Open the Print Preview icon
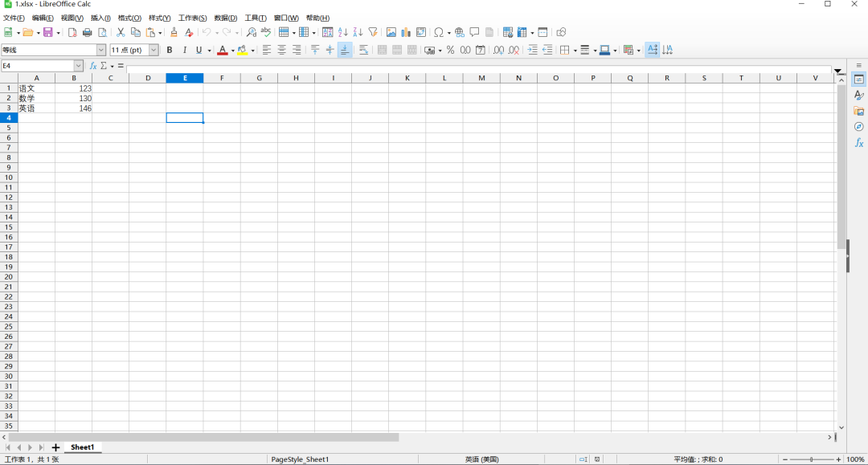 (102, 33)
